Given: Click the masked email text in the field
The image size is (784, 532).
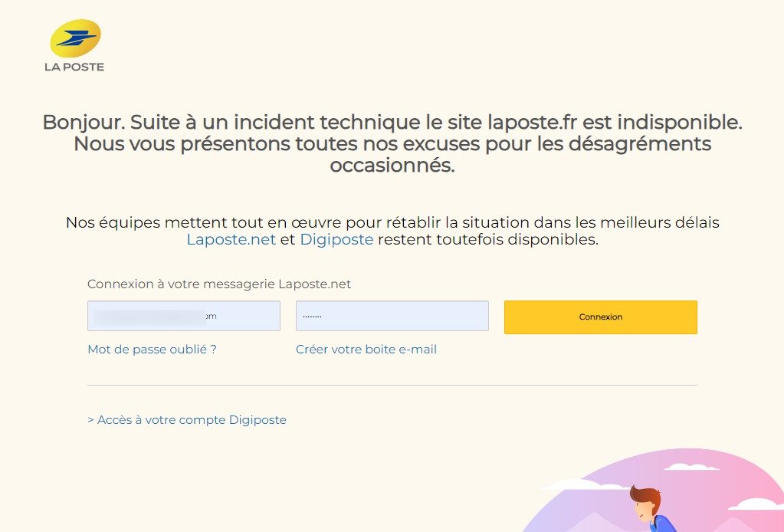Looking at the screenshot, I should [153, 315].
